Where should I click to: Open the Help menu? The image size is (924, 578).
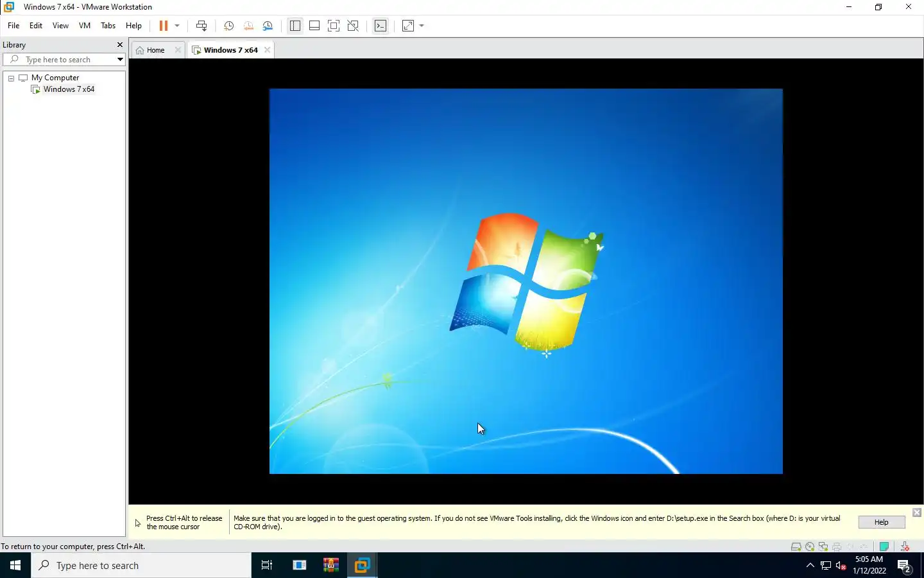click(133, 26)
